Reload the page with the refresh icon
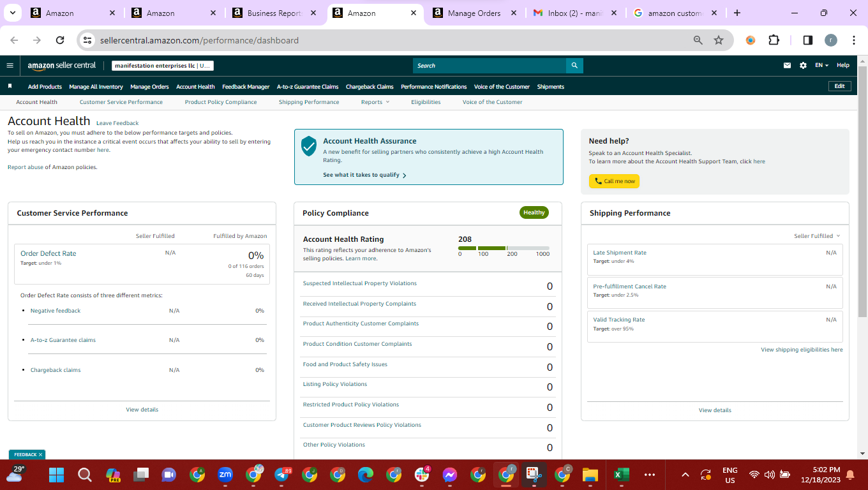Image resolution: width=868 pixels, height=490 pixels. point(60,40)
